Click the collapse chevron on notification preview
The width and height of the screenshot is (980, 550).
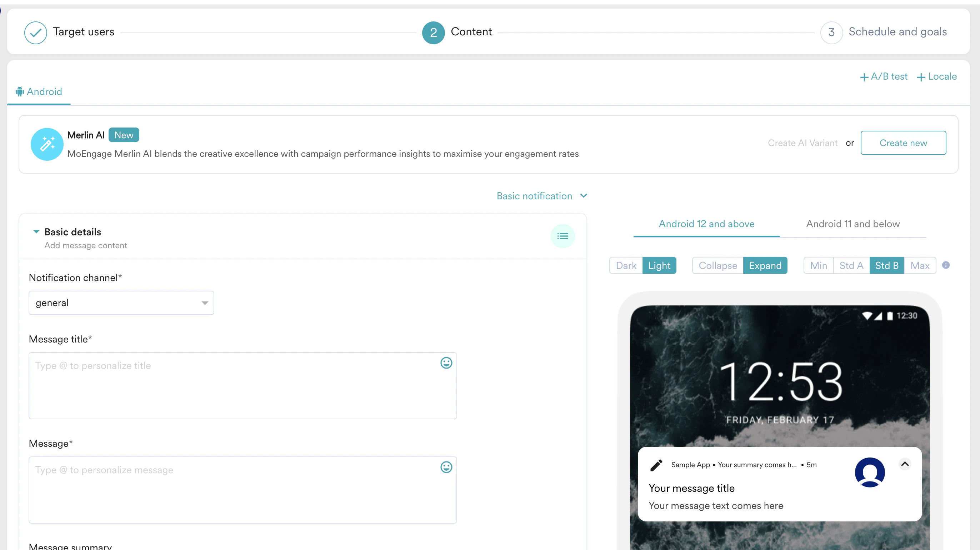point(905,464)
